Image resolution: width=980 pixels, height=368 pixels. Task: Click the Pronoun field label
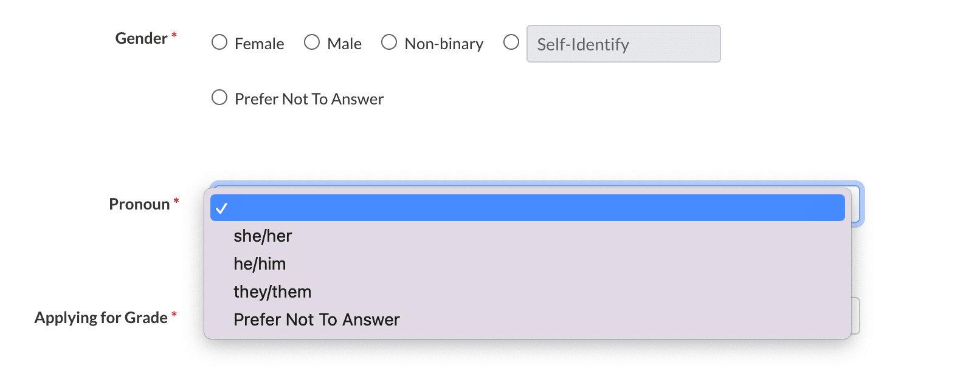point(139,205)
